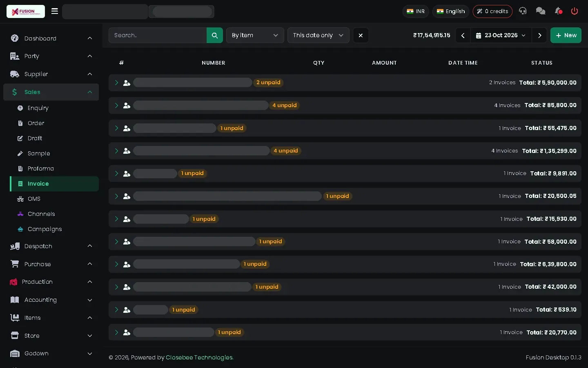Expand the row totaling ₹1,35,299.00
The height and width of the screenshot is (368, 588).
point(116,151)
